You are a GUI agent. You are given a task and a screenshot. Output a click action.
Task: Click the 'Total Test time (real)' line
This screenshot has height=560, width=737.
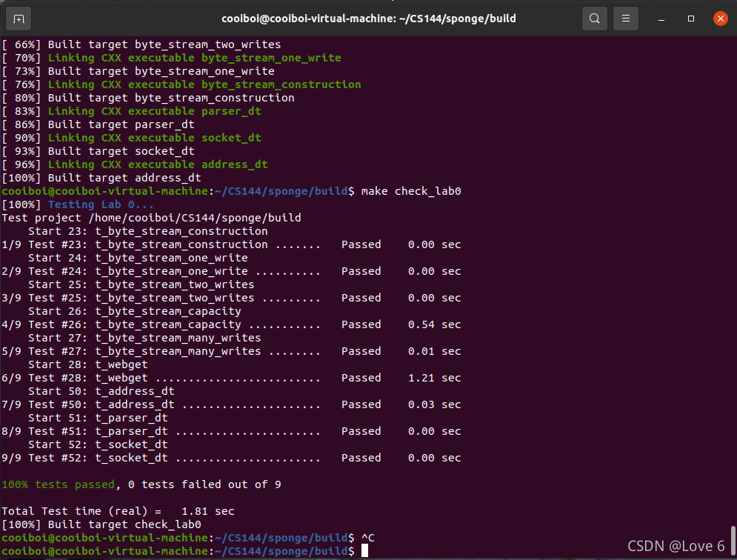118,511
